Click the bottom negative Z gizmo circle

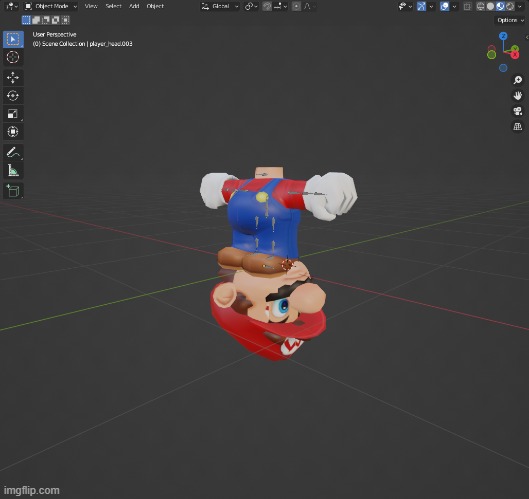(503, 68)
